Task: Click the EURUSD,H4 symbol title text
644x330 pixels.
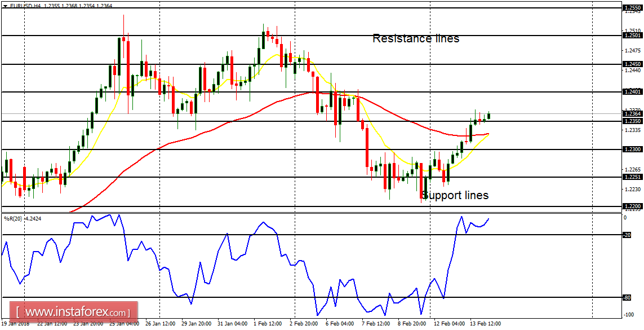Action: (x=24, y=6)
